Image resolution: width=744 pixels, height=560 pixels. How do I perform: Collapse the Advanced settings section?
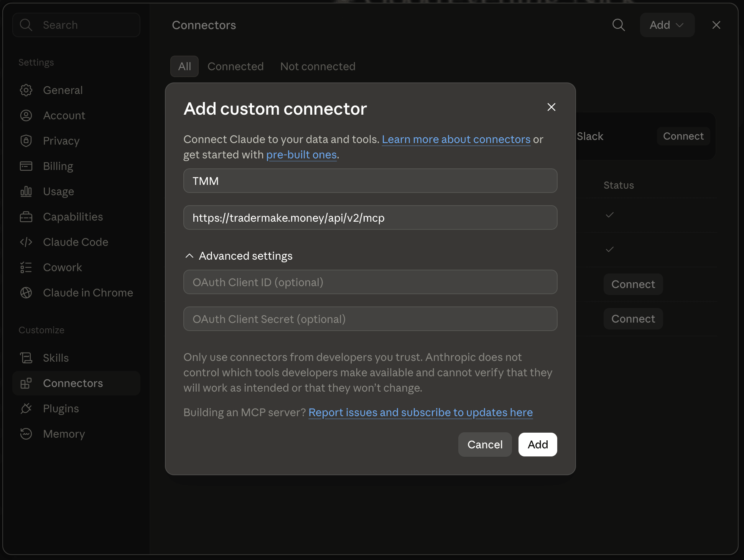(239, 256)
